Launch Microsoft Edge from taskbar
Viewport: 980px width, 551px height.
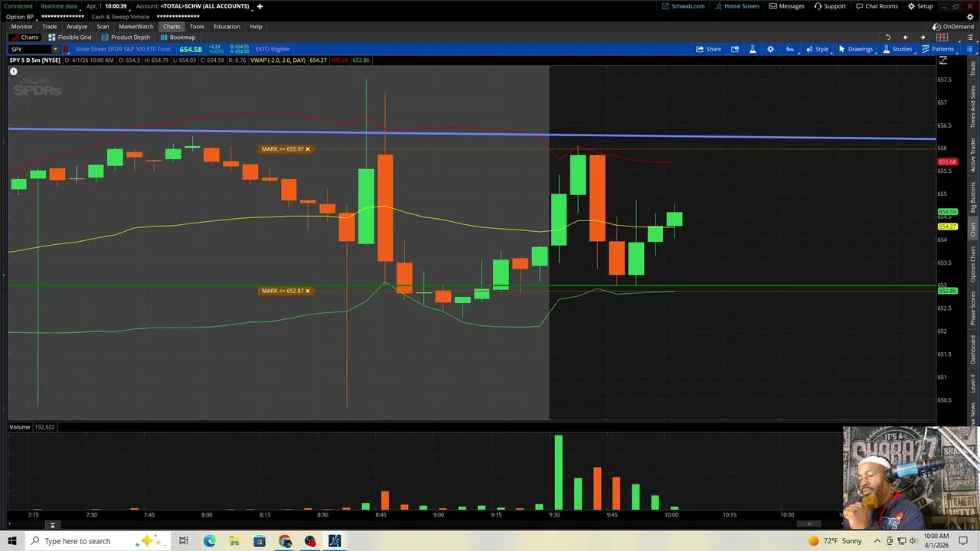209,541
